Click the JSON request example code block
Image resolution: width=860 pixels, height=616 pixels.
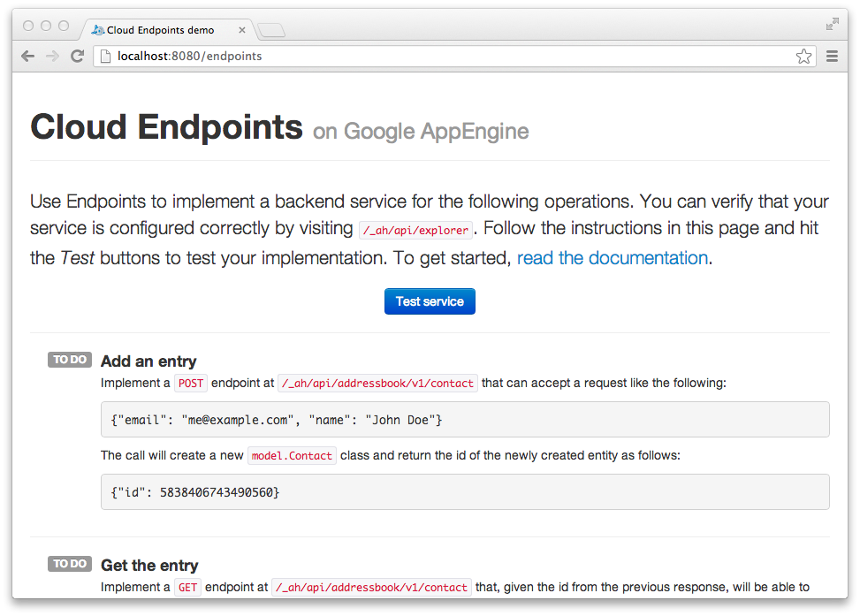coord(465,420)
